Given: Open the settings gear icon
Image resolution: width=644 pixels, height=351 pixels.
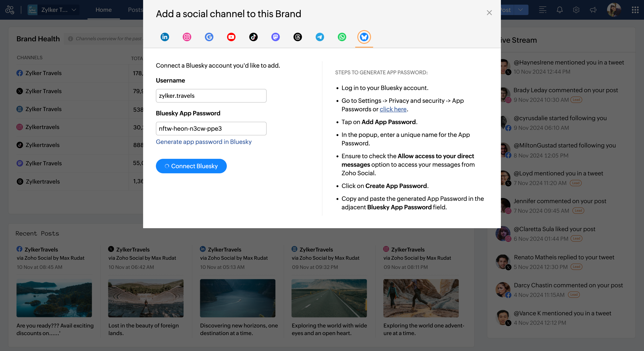Looking at the screenshot, I should click(x=576, y=10).
